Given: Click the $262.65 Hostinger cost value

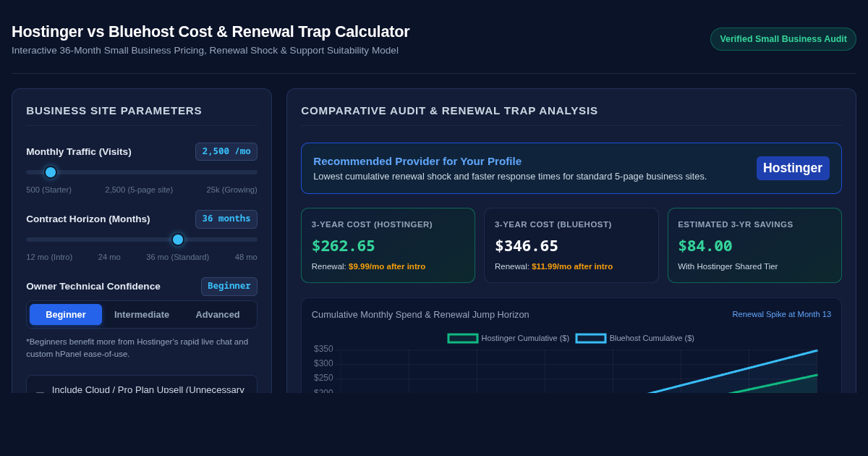Looking at the screenshot, I should tap(344, 246).
